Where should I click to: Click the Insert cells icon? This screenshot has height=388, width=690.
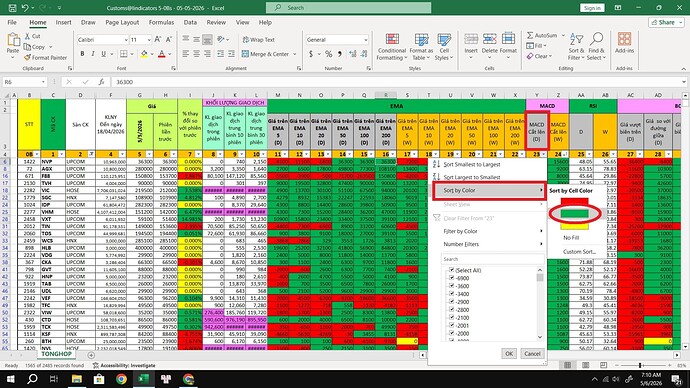471,40
